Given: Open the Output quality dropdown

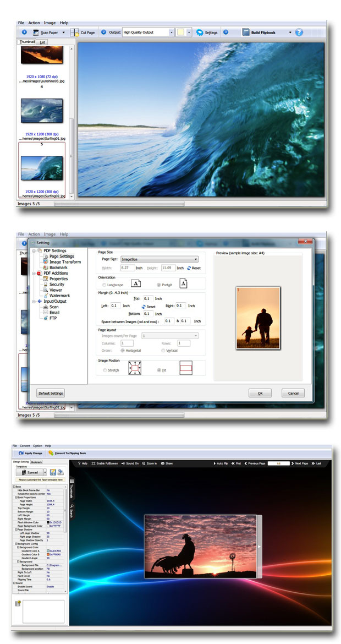Looking at the screenshot, I should tap(171, 32).
